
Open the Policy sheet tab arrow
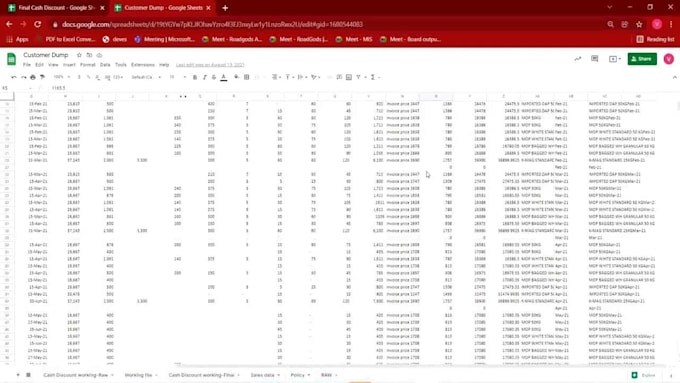click(308, 375)
